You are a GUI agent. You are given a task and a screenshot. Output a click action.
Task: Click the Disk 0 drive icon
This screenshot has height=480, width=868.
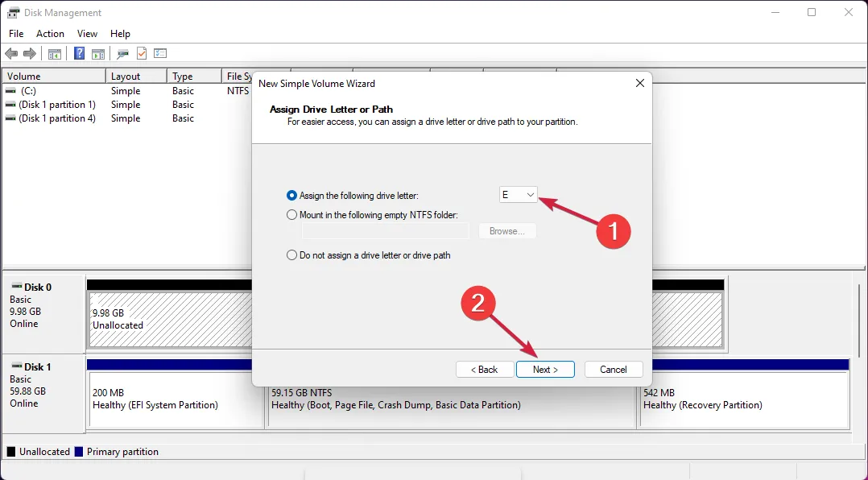tap(16, 287)
